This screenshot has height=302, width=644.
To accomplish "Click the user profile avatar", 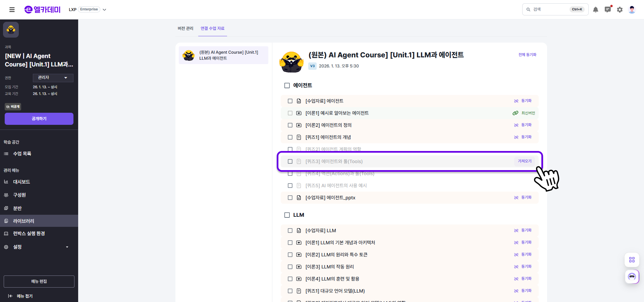I will coord(632,10).
